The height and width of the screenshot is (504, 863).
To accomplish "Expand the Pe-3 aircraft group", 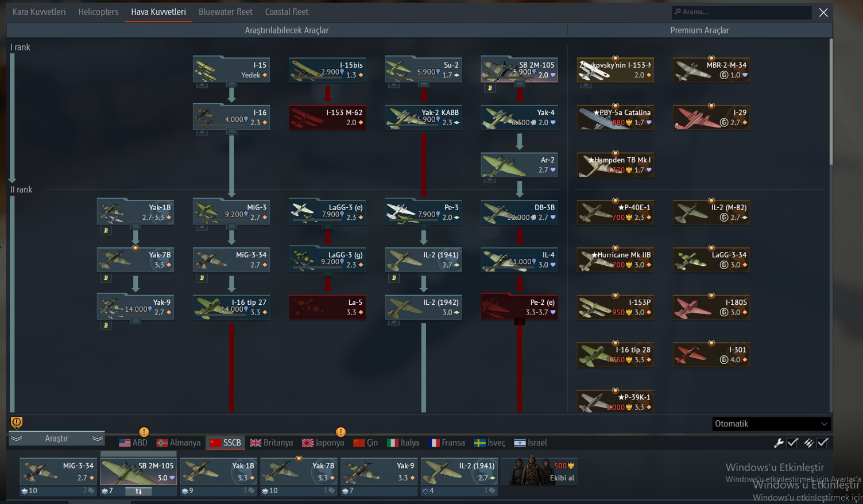I will point(424,226).
